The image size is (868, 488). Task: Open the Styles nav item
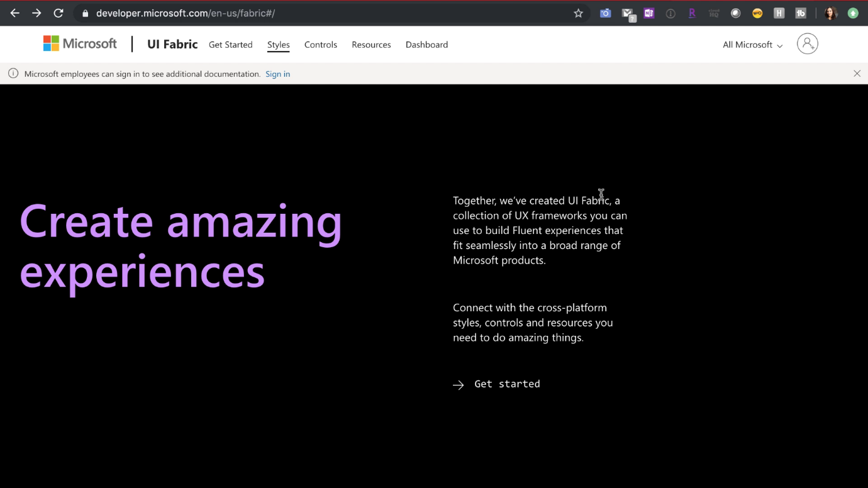coord(279,45)
